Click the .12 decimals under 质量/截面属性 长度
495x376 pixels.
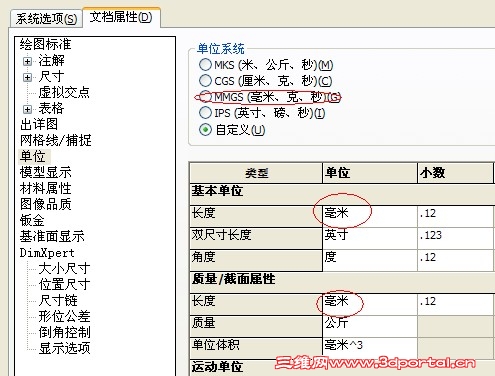tap(455, 304)
